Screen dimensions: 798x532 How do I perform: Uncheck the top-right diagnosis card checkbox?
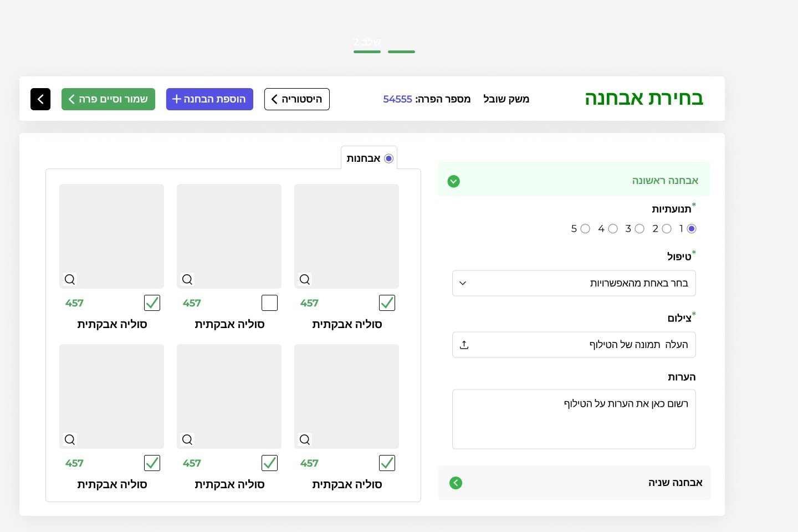387,303
